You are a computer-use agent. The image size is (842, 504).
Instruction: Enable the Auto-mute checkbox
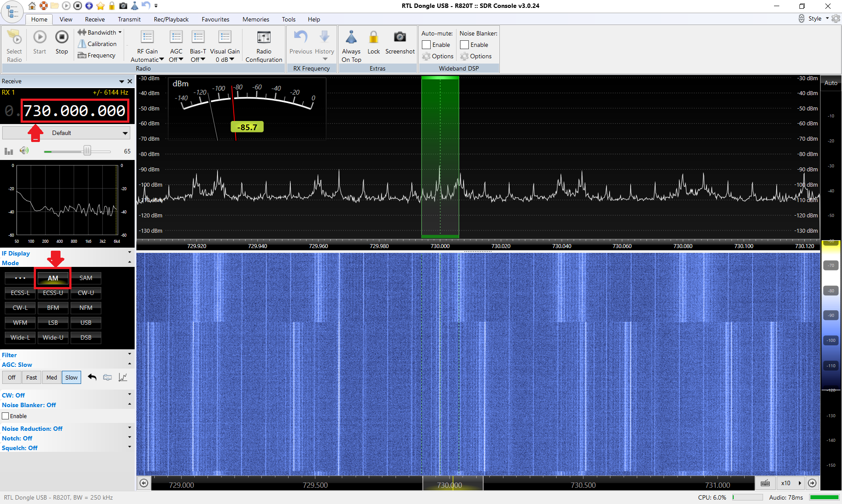(x=426, y=45)
